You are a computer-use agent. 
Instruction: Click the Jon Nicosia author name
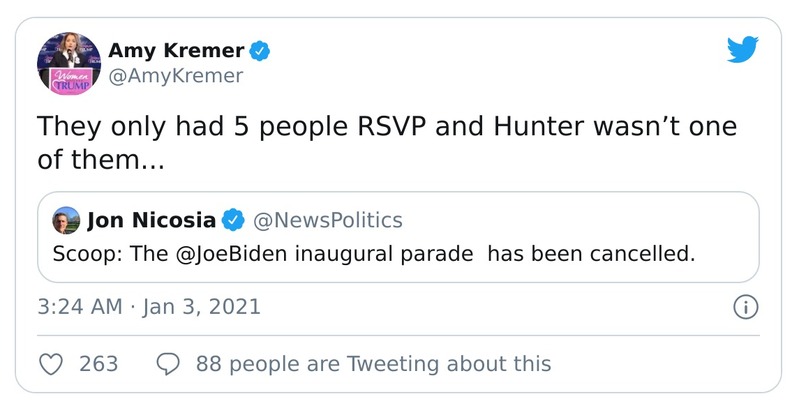click(x=151, y=221)
